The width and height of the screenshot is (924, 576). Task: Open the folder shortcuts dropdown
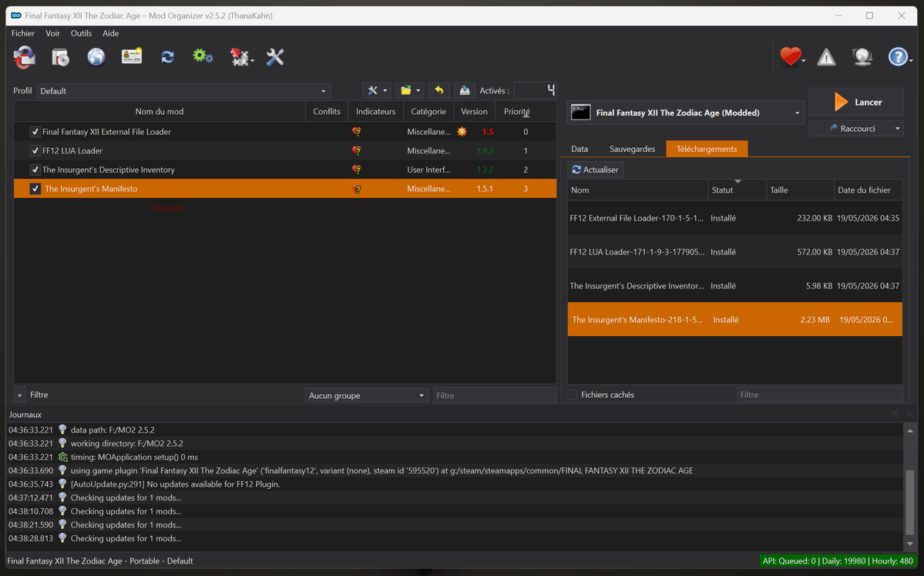coord(409,90)
